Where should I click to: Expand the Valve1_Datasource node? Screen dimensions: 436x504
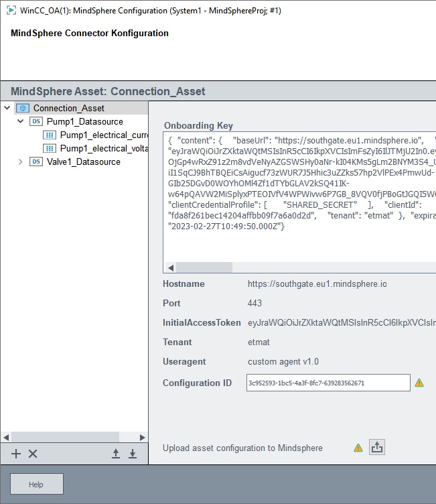20,162
